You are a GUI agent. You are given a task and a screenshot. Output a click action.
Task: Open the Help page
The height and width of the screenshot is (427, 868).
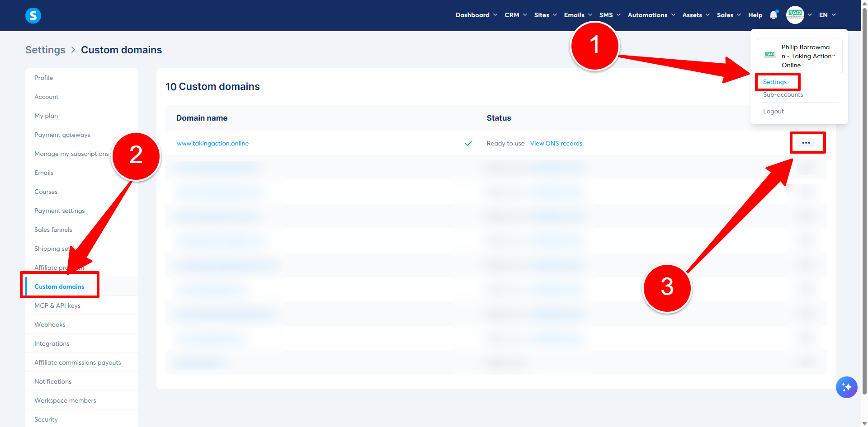point(755,15)
